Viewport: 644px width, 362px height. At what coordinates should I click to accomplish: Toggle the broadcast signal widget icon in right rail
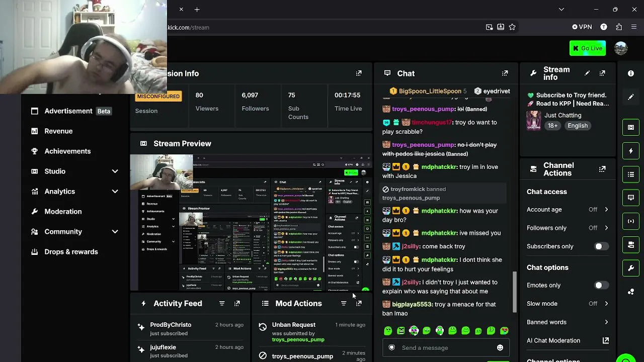[631, 221]
